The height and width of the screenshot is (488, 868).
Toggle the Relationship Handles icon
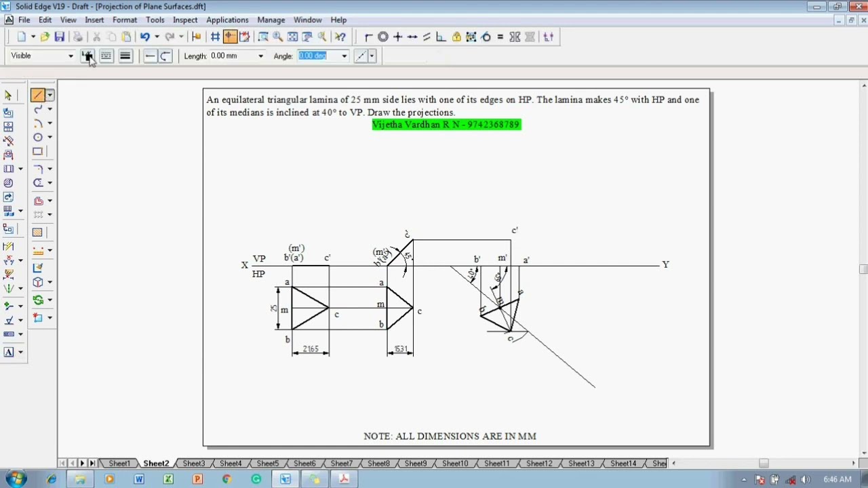tap(549, 37)
